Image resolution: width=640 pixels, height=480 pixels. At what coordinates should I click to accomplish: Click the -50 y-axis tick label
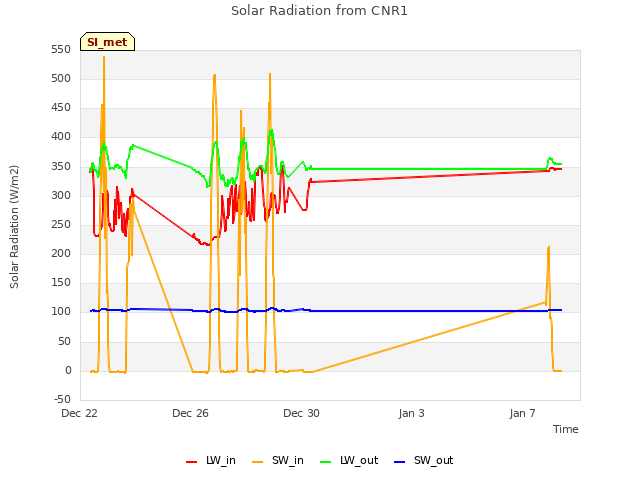[62, 400]
